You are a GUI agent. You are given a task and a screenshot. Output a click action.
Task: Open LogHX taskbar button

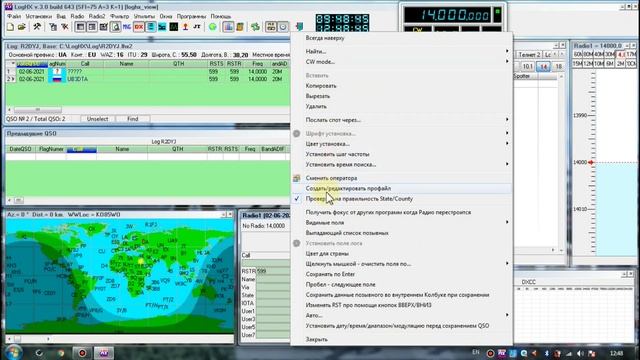[x=104, y=353]
